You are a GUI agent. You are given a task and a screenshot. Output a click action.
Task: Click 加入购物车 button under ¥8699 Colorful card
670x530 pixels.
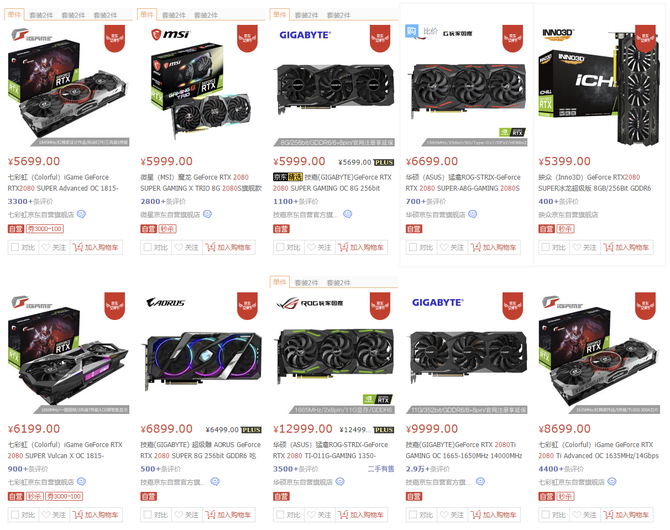pos(627,515)
